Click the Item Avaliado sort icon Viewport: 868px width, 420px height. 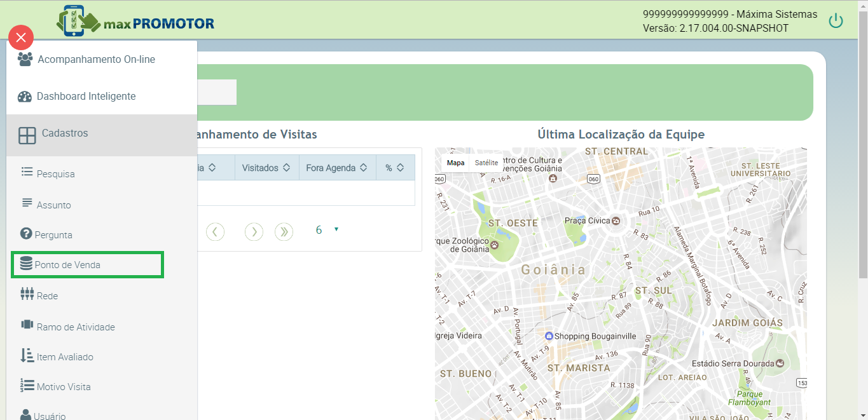(27, 355)
